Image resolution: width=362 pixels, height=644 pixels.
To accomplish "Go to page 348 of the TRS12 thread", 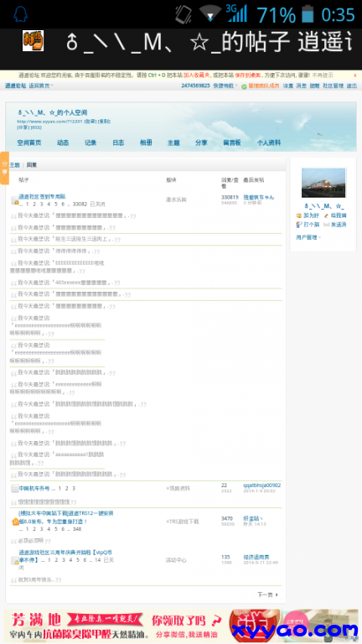I will click(x=77, y=529).
